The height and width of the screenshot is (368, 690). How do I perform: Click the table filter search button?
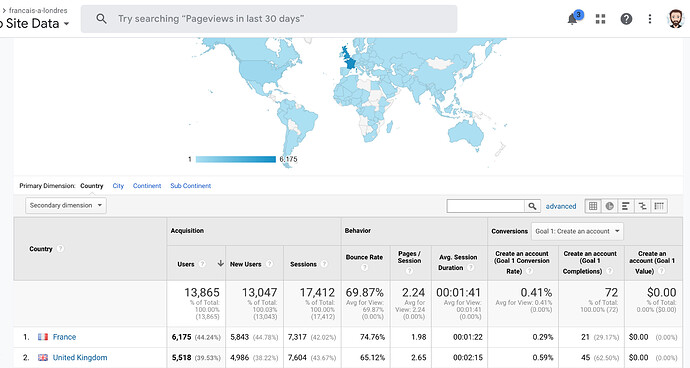pos(532,206)
